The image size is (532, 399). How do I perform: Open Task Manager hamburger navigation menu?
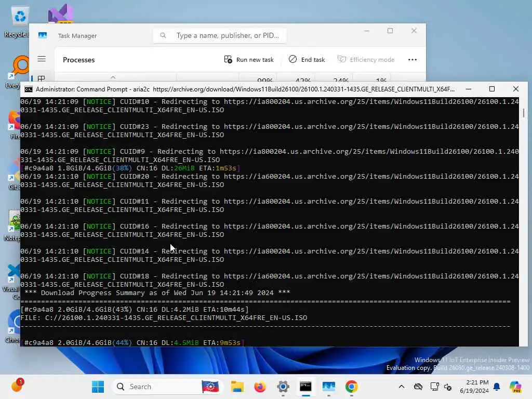(42, 59)
